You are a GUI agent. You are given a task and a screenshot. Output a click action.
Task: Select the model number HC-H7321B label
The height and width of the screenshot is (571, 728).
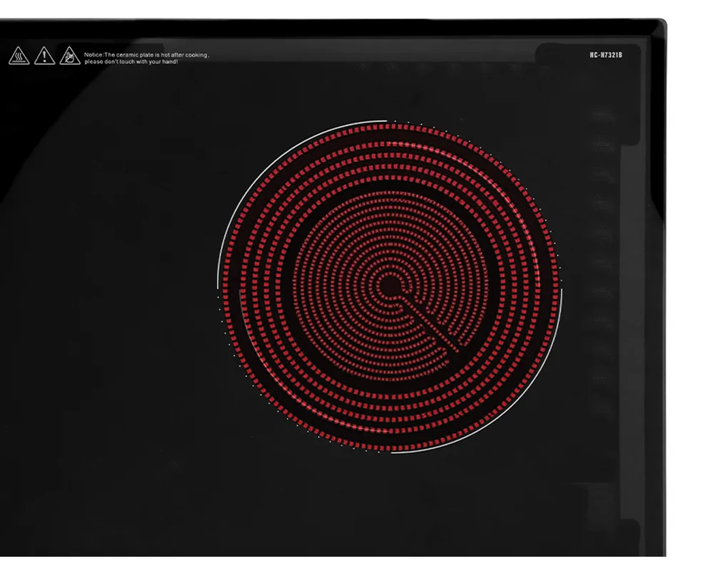tap(606, 55)
